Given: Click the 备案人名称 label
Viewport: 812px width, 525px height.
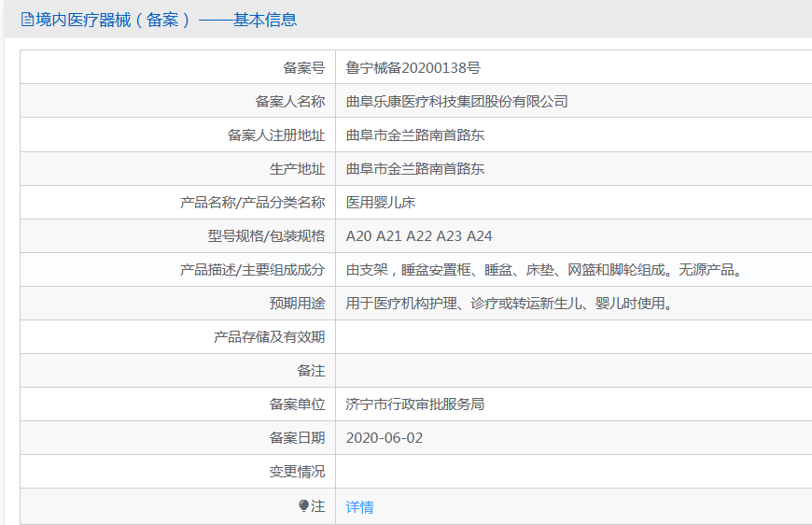Looking at the screenshot, I should (x=289, y=101).
